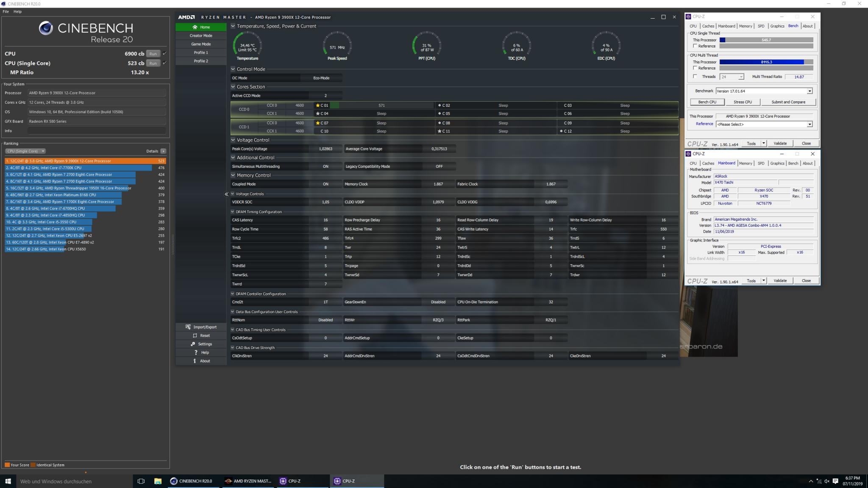Viewport: 868px width, 488px height.
Task: Click the Windows search box on taskbar
Action: point(74,481)
